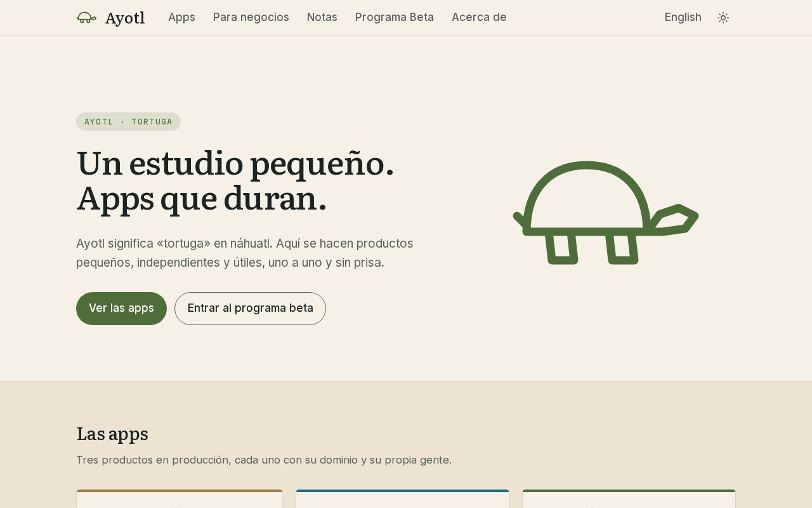Image resolution: width=812 pixels, height=508 pixels.
Task: Click the 'Las apps' section heading
Action: pyautogui.click(x=112, y=434)
